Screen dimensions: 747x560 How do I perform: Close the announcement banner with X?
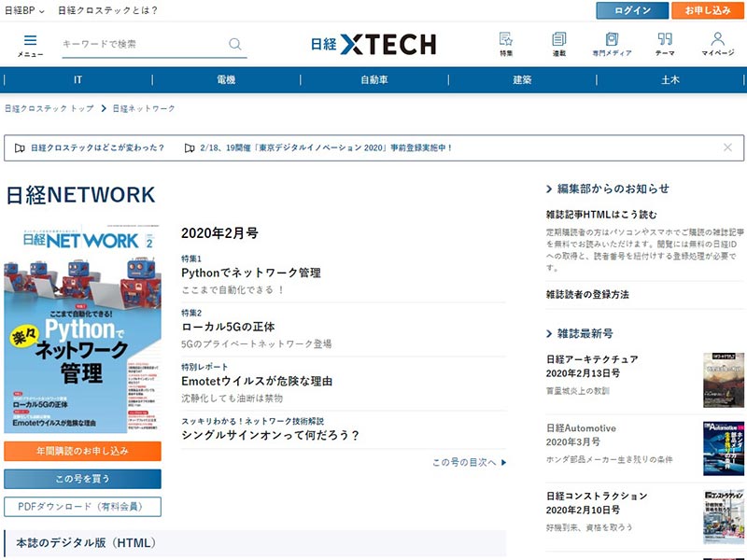[x=727, y=147]
